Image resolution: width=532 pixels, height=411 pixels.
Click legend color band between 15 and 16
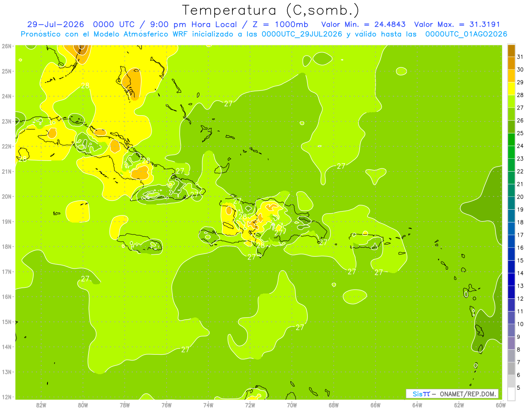[x=511, y=254]
